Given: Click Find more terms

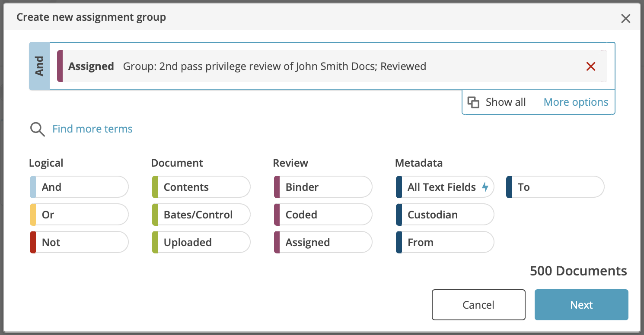Looking at the screenshot, I should click(x=92, y=129).
